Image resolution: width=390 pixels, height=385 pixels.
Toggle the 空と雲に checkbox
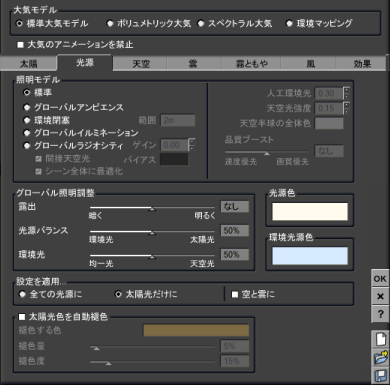click(x=235, y=294)
